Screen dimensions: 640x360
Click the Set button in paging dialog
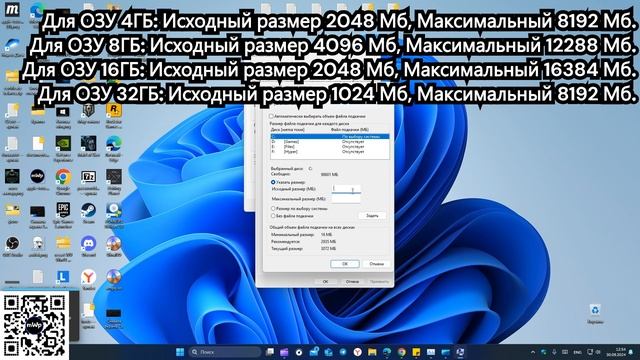point(372,216)
